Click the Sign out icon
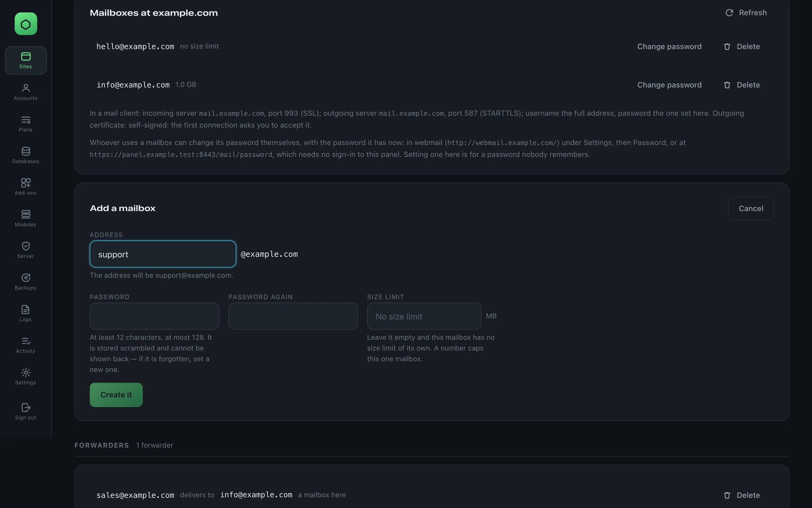This screenshot has width=812, height=508. pyautogui.click(x=26, y=408)
